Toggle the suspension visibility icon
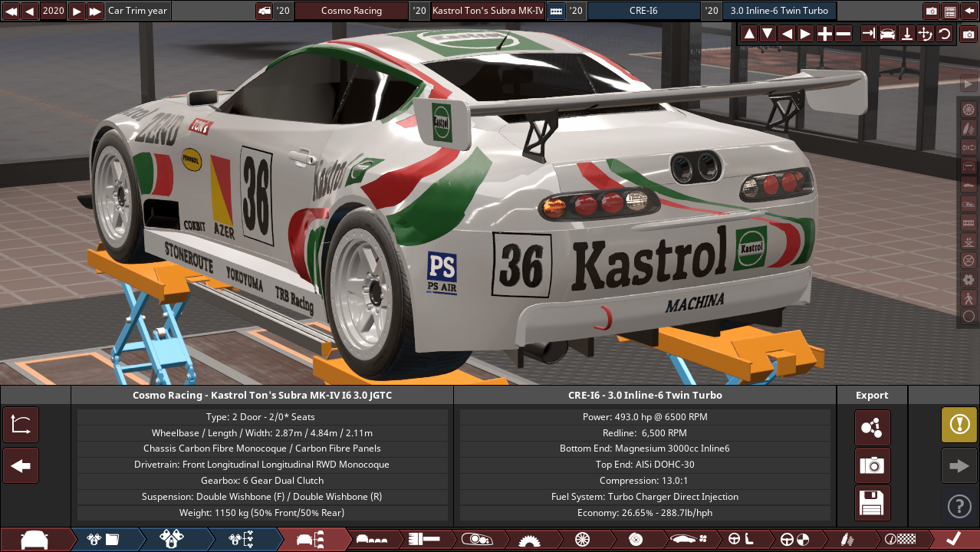 [968, 128]
